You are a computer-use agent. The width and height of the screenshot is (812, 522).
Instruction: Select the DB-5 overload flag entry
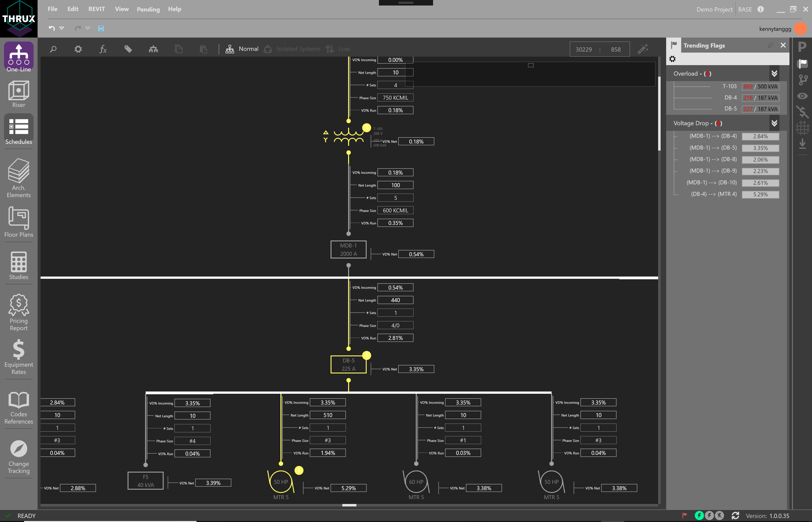click(x=730, y=109)
